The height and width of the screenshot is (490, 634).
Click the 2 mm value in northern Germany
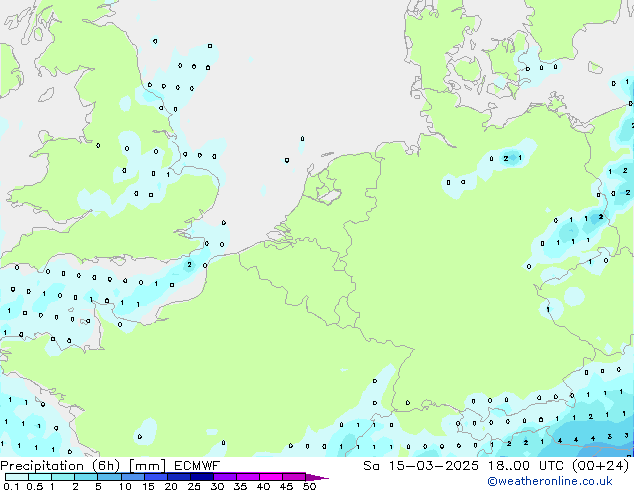coord(506,158)
